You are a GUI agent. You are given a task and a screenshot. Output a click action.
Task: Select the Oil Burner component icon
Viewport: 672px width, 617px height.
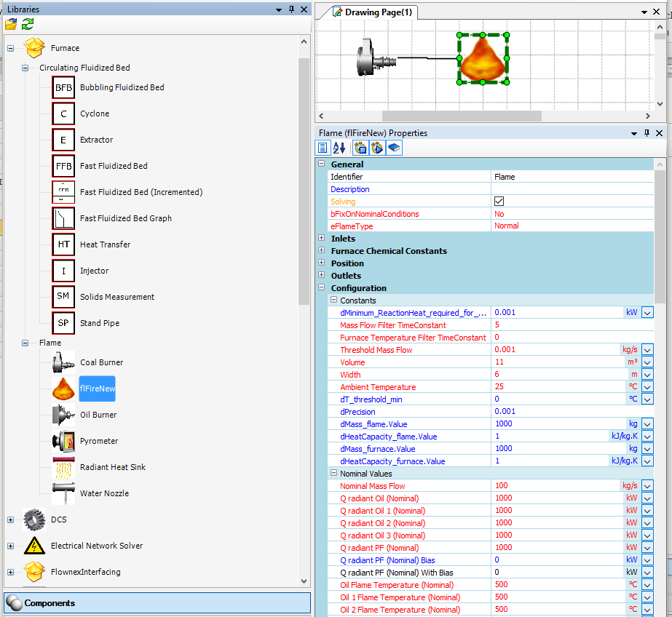coord(63,415)
